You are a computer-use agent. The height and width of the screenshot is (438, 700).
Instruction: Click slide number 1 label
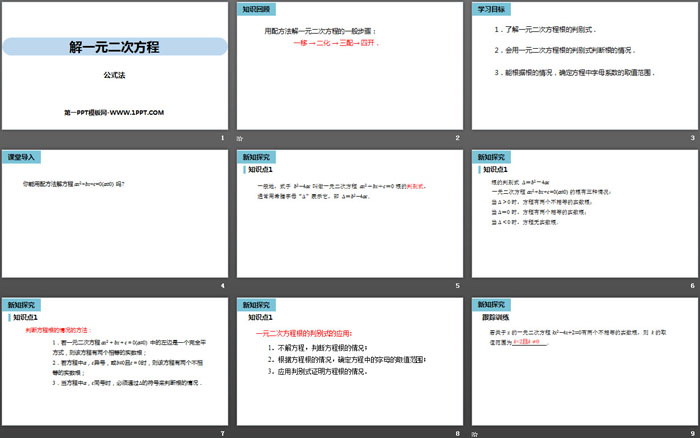click(222, 138)
